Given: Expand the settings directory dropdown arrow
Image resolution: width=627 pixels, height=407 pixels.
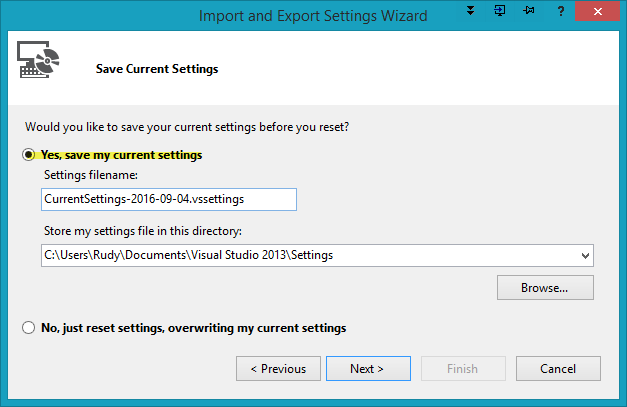Looking at the screenshot, I should (584, 255).
